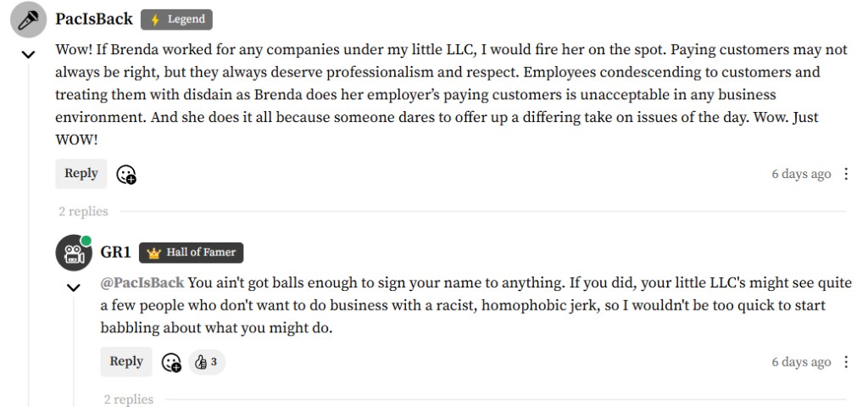Reply to PacIsBack's comment
The image size is (868, 407).
[81, 173]
